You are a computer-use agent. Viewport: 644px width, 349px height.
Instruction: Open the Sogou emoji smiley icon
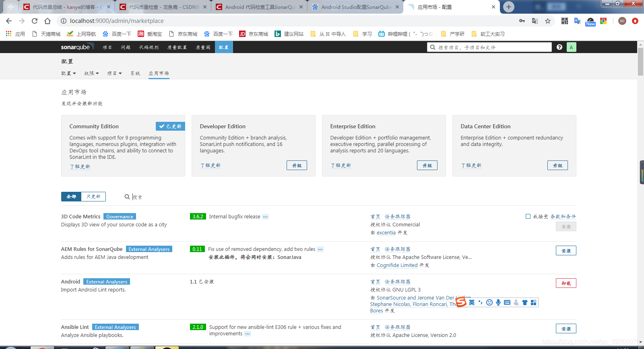tap(489, 302)
